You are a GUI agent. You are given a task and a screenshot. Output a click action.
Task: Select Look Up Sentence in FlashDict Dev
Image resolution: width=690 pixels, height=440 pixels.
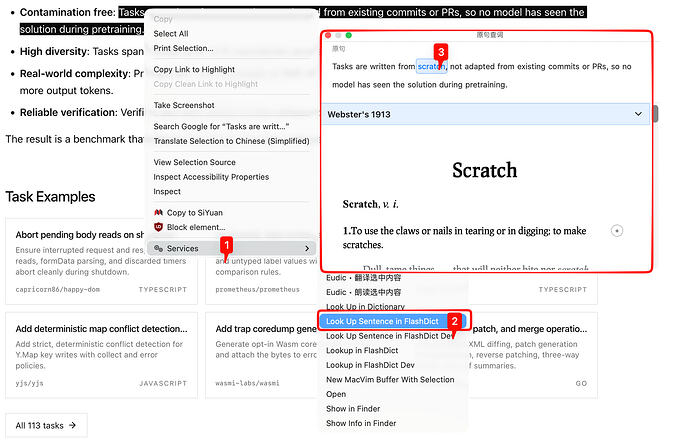(x=389, y=336)
